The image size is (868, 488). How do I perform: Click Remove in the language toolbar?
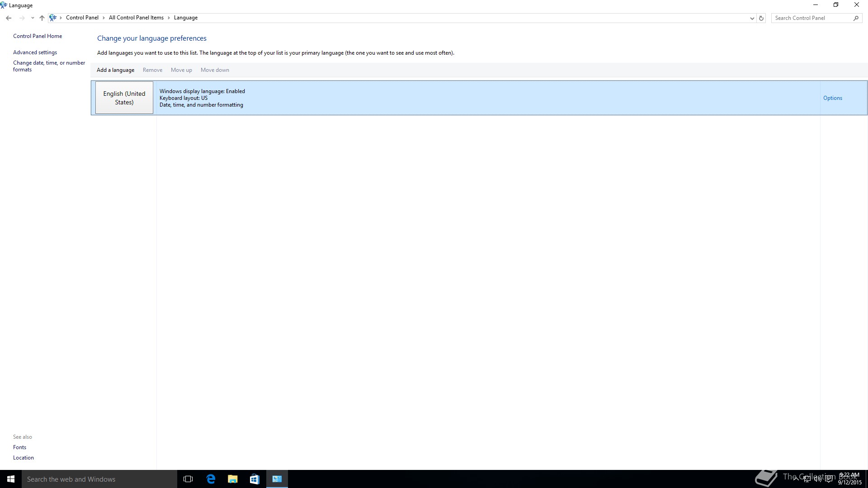pos(152,70)
